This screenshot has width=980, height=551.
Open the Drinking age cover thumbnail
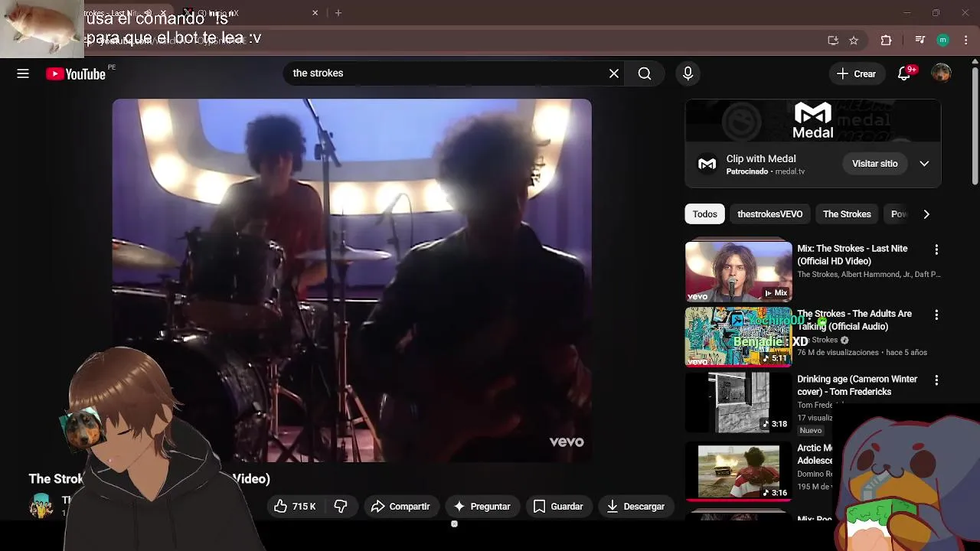(x=738, y=402)
